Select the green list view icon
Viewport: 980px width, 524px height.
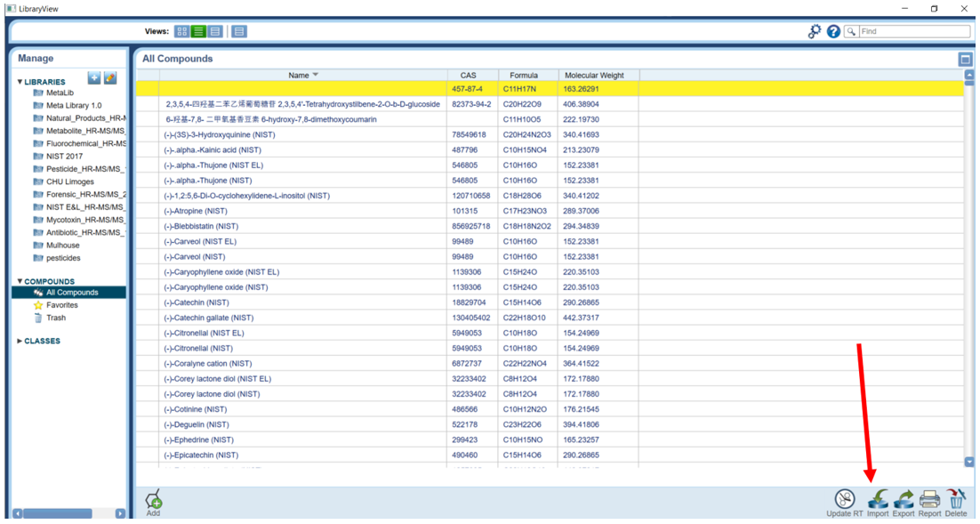(x=198, y=31)
